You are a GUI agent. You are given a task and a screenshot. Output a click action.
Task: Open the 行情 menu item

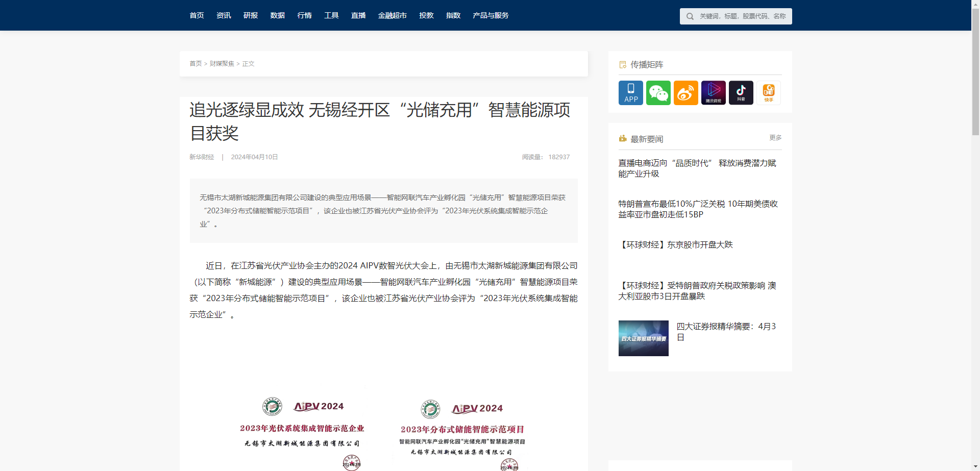coord(305,15)
